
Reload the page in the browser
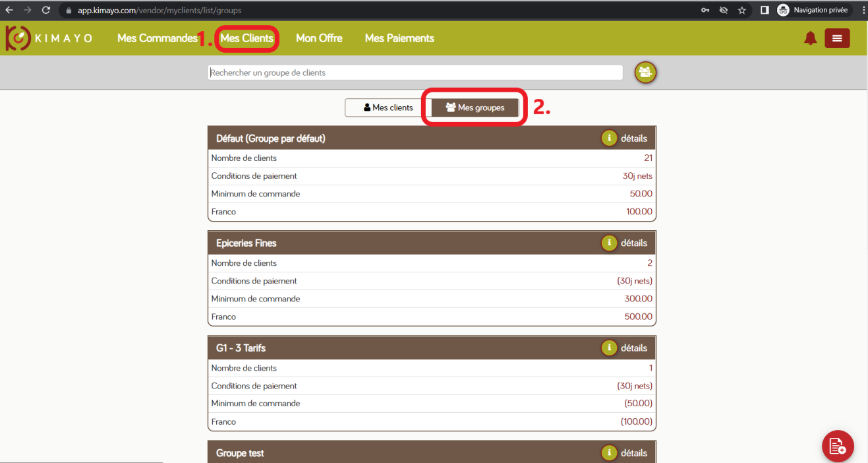point(45,10)
